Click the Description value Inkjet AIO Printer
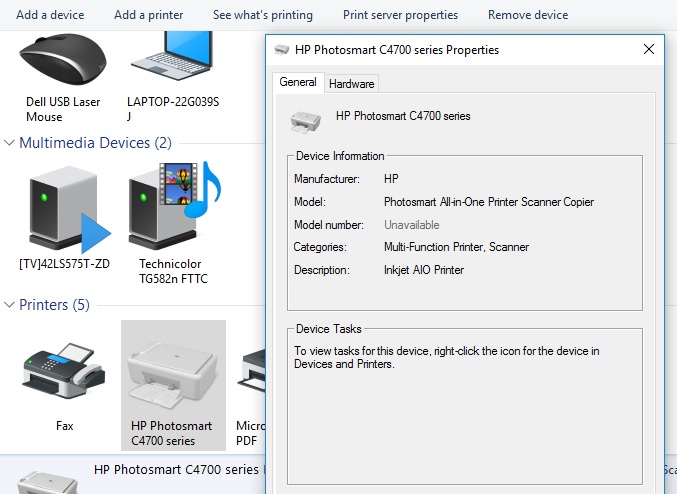The width and height of the screenshot is (677, 494). coord(424,270)
